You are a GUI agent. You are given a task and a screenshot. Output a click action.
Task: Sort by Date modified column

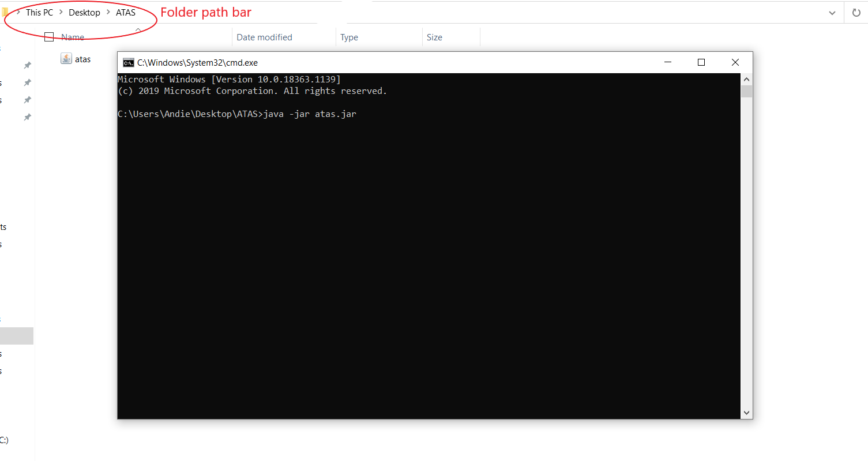coord(264,37)
